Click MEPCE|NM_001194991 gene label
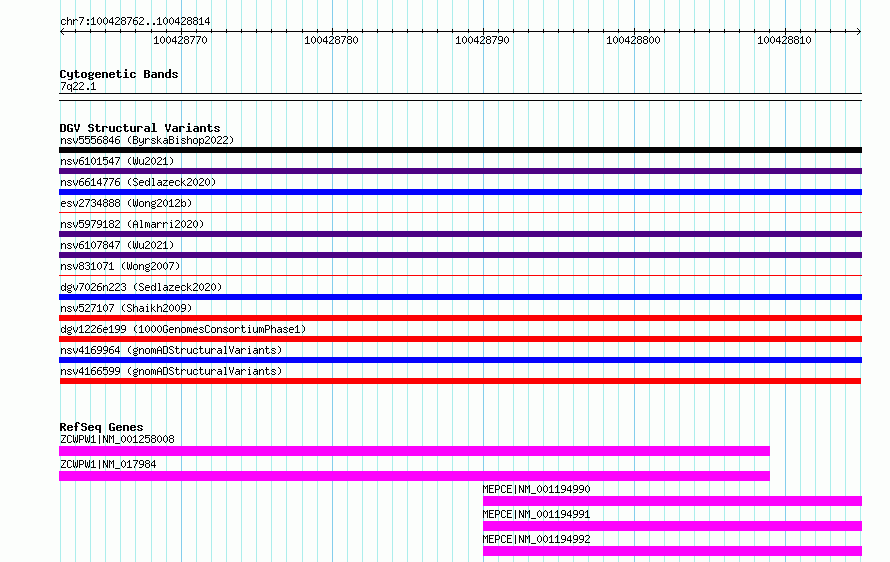 pyautogui.click(x=536, y=514)
